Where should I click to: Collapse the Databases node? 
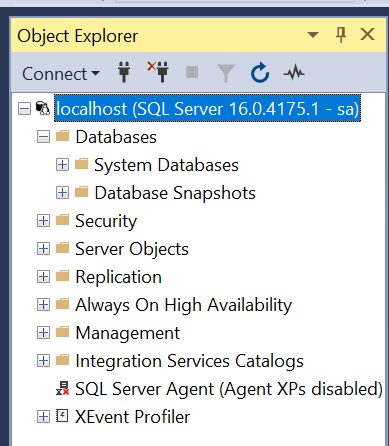tap(43, 137)
